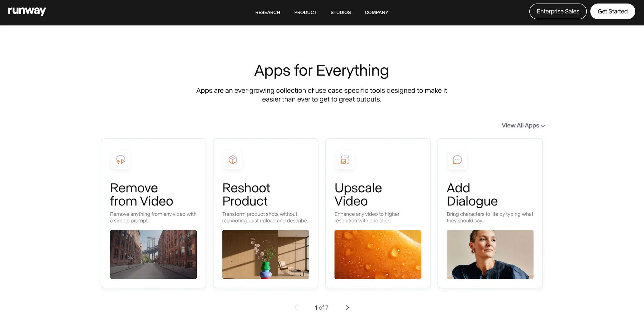The image size is (644, 318).
Task: Click the Remove from Video app icon
Action: [x=121, y=160]
